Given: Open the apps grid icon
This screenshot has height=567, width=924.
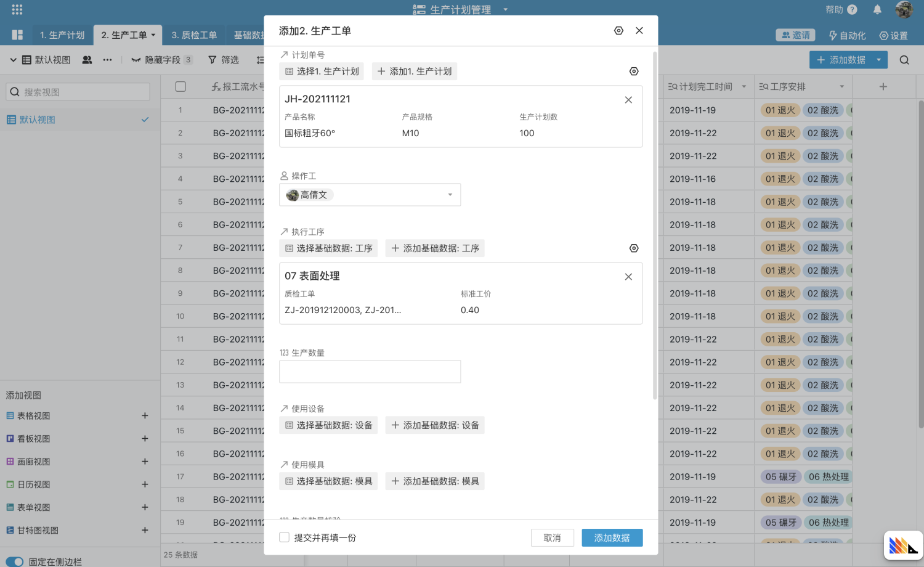Looking at the screenshot, I should pos(17,10).
